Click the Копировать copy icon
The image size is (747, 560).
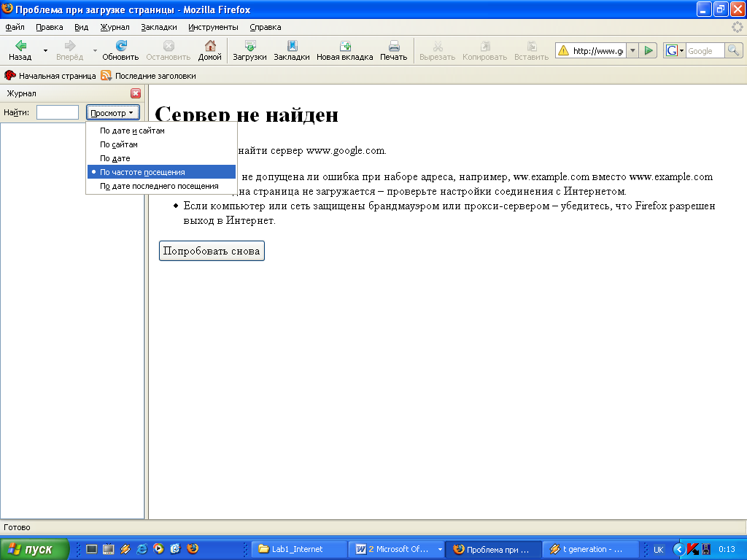(x=485, y=46)
